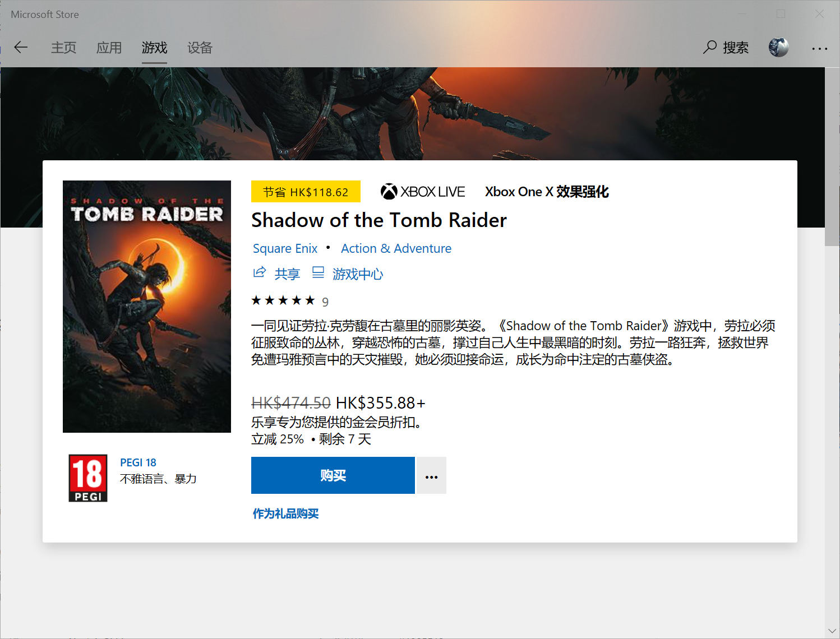
Task: Click the scrollbar down arrow
Action: tap(832, 631)
